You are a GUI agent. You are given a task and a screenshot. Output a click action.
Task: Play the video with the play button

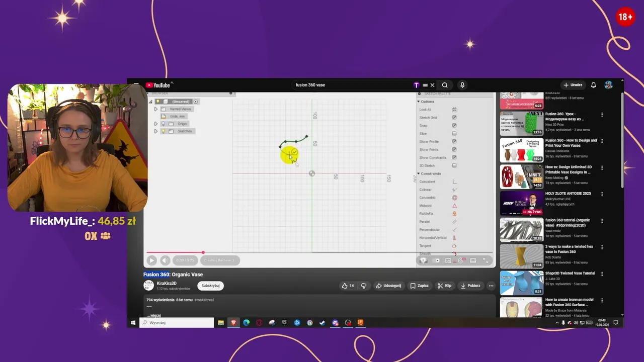pyautogui.click(x=151, y=260)
